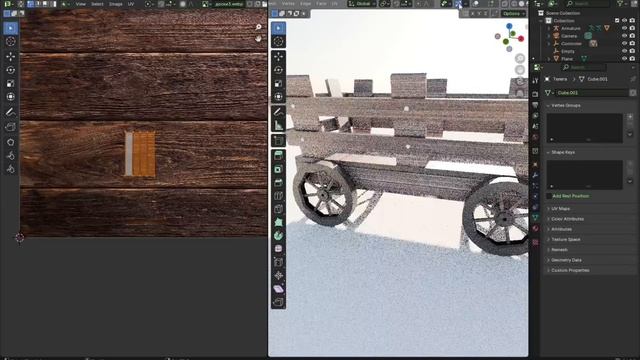Viewport: 640px width, 360px height.
Task: Toggle visibility of Empty in outliner
Action: (x=624, y=51)
